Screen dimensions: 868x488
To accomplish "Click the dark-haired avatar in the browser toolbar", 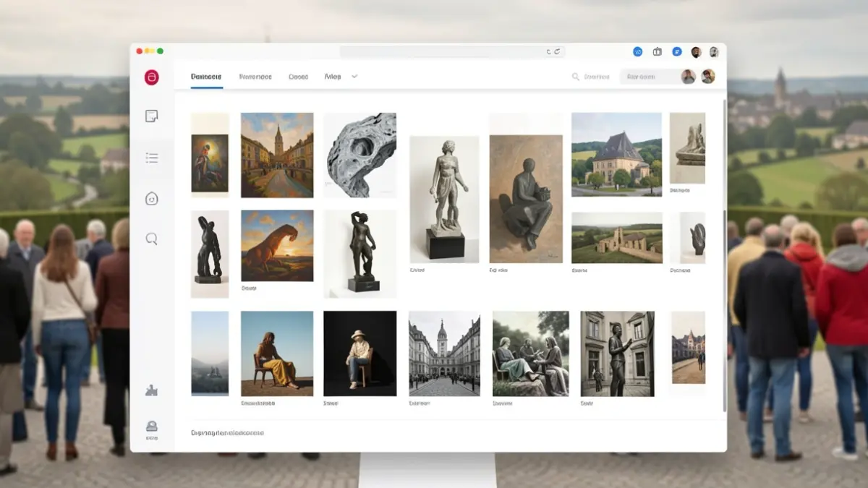I will (696, 52).
